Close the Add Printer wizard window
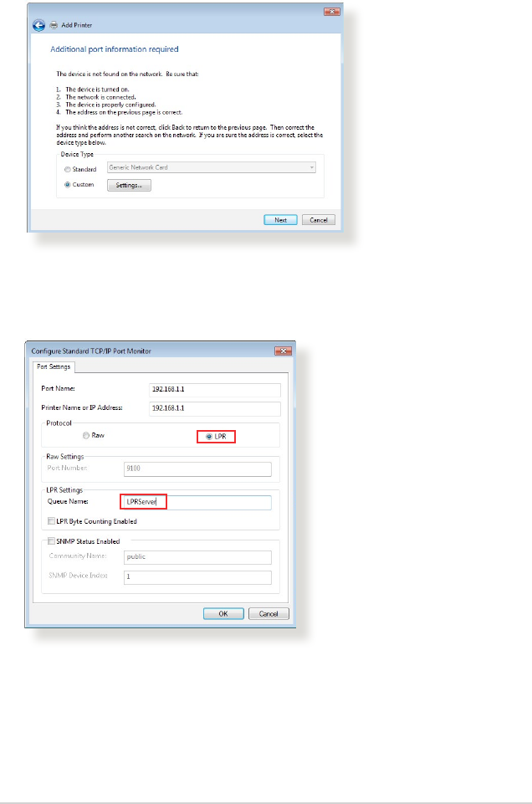The width and height of the screenshot is (532, 804). click(332, 12)
